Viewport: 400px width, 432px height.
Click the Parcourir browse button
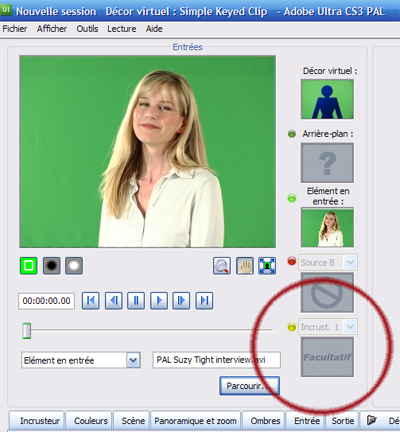tap(249, 386)
